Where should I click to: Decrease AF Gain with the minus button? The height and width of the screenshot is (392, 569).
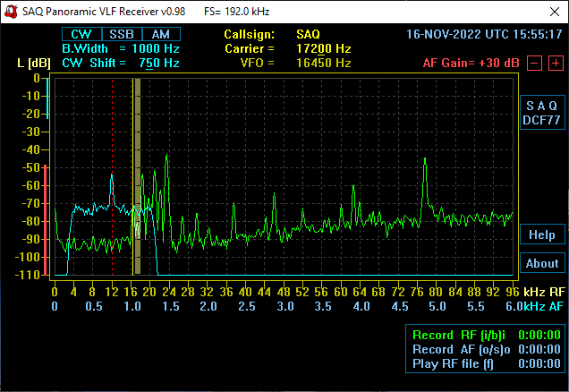coord(534,64)
